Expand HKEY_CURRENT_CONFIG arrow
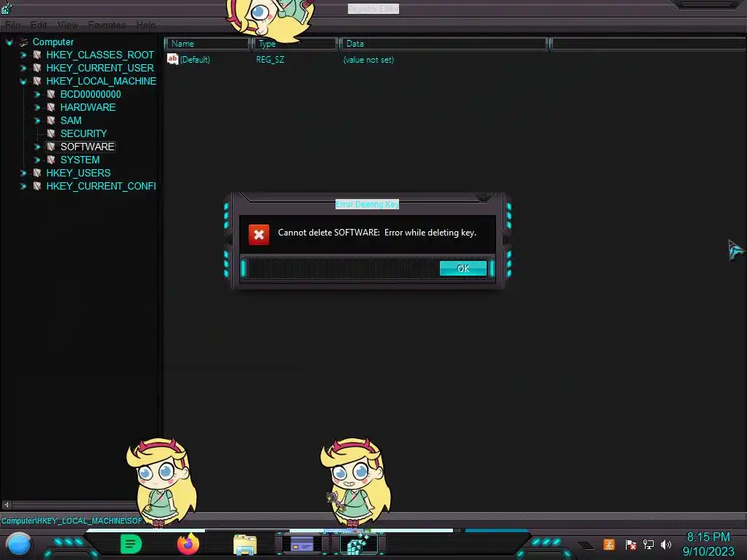747x560 pixels. click(x=23, y=186)
